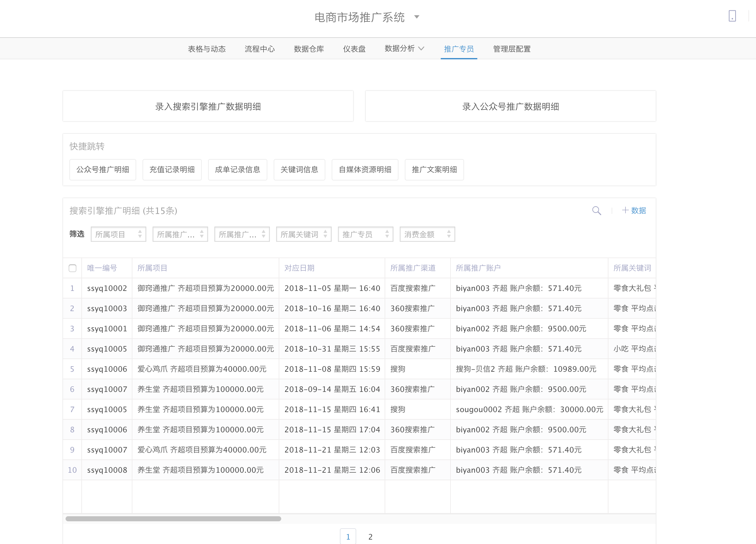Open the 消费金额 filter dropdown

click(x=427, y=234)
